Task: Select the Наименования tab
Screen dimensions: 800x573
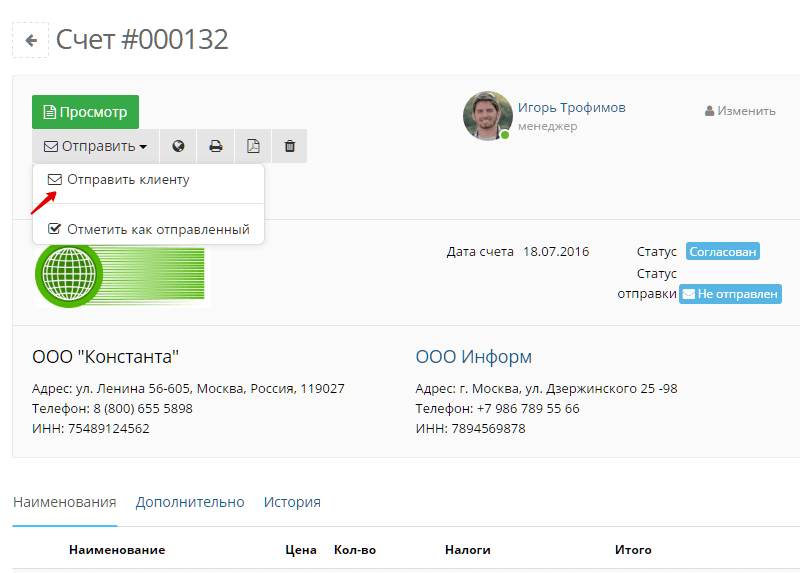Action: (x=65, y=502)
